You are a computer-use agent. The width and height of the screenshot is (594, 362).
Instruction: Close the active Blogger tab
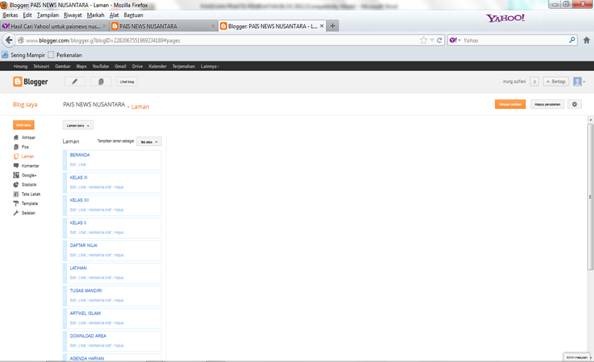pyautogui.click(x=322, y=26)
